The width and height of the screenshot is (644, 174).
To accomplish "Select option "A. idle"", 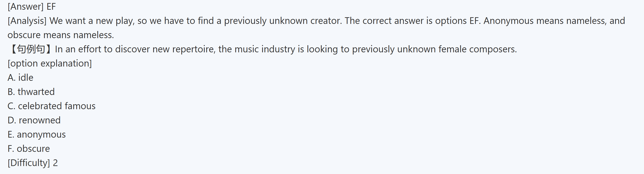I will [20, 78].
